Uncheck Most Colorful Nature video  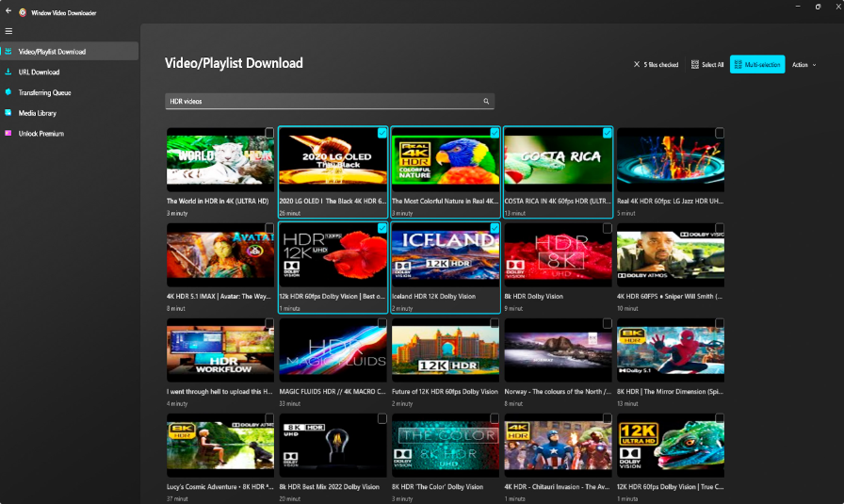pyautogui.click(x=495, y=133)
